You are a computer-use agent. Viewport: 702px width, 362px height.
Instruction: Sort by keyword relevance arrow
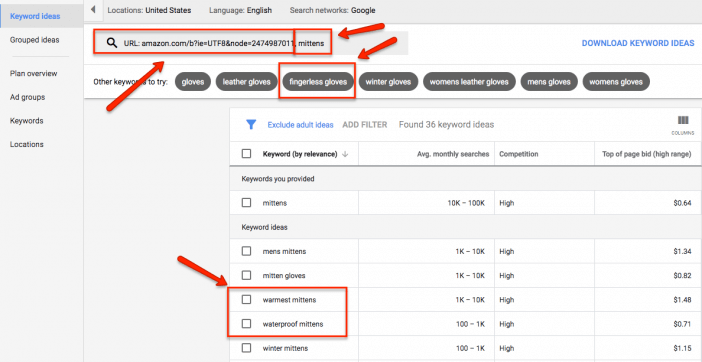(x=345, y=154)
